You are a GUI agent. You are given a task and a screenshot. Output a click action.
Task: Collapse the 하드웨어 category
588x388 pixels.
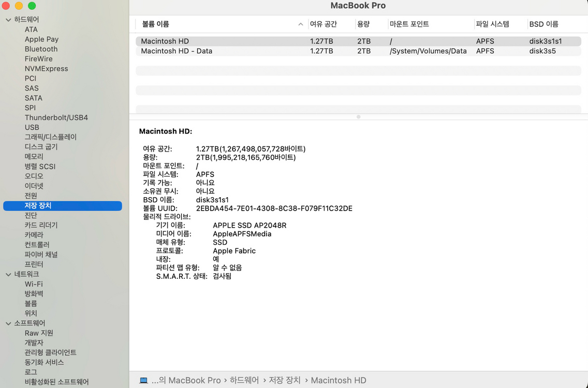click(7, 19)
